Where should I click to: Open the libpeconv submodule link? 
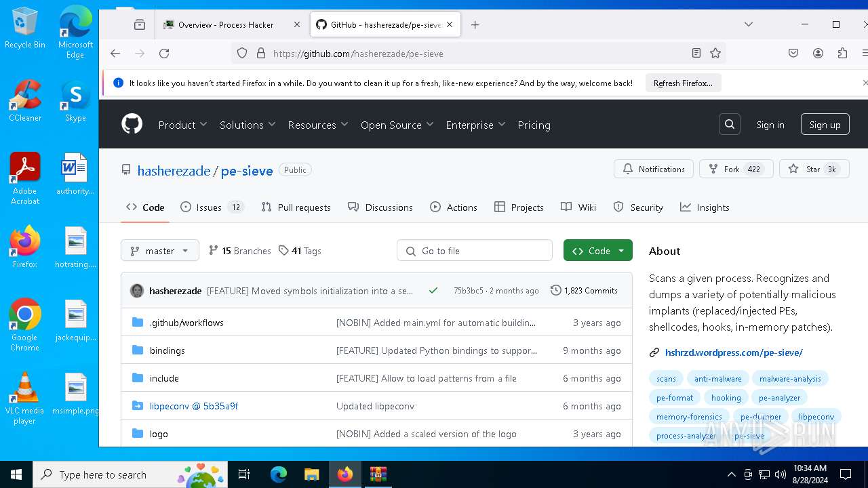193,406
